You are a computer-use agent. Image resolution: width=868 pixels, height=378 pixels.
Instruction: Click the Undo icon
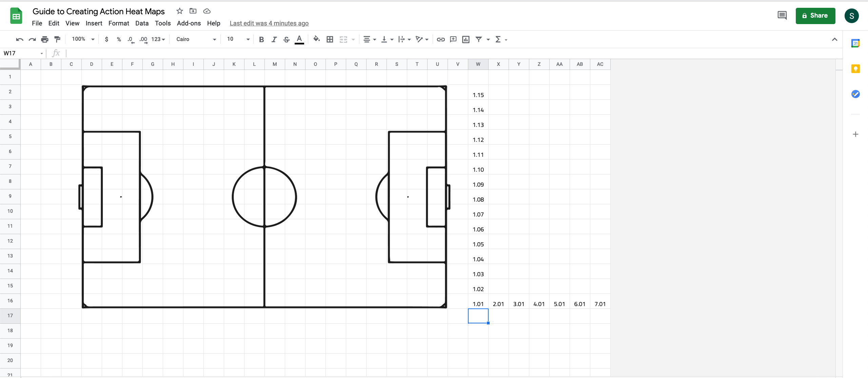tap(19, 39)
